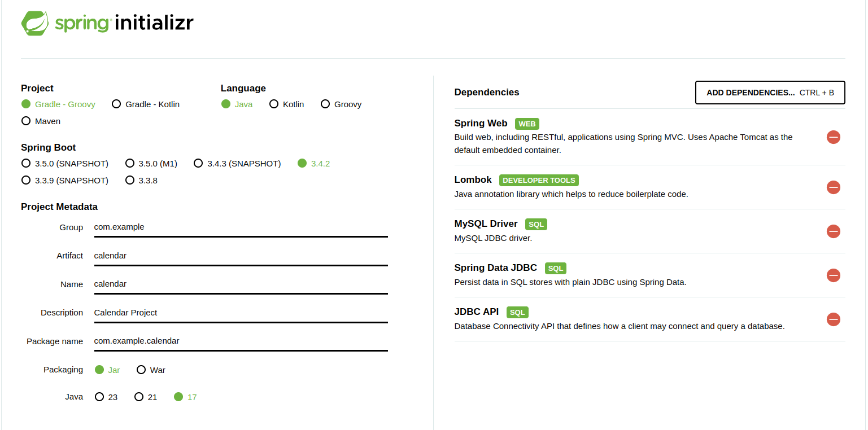The image size is (868, 430).
Task: Choose Spring Boot 3.5.0 (M1)
Action: coord(151,163)
